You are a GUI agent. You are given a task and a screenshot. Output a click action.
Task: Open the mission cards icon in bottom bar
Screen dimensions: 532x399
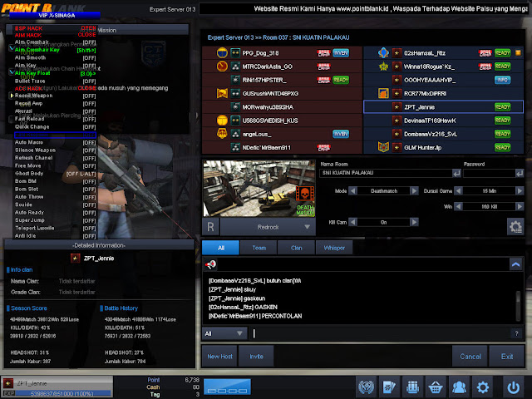(389, 387)
